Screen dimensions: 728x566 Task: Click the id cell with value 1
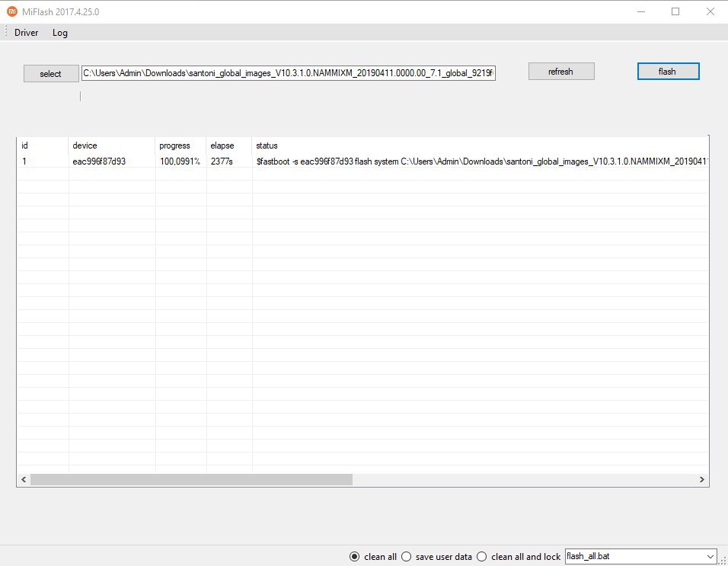click(24, 161)
